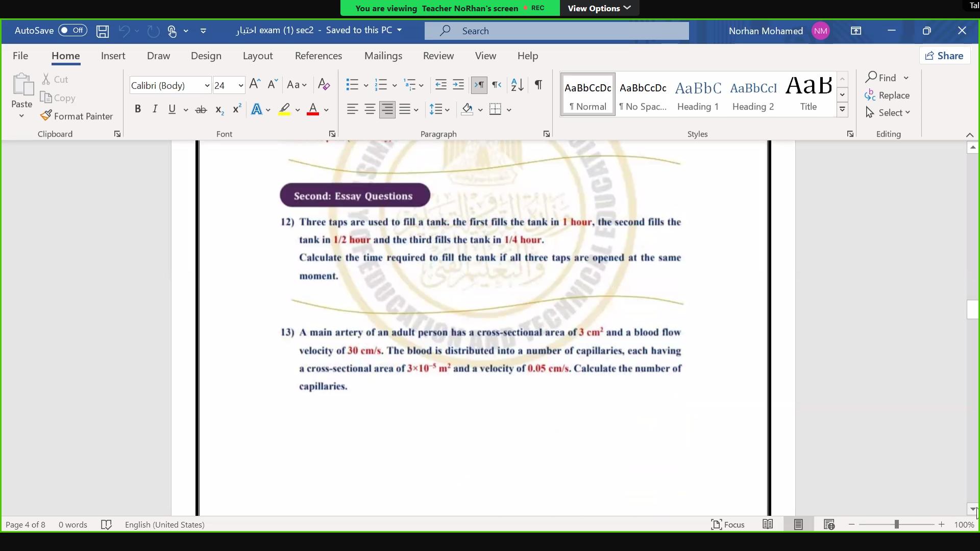Click the Save icon in title bar

point(103,31)
